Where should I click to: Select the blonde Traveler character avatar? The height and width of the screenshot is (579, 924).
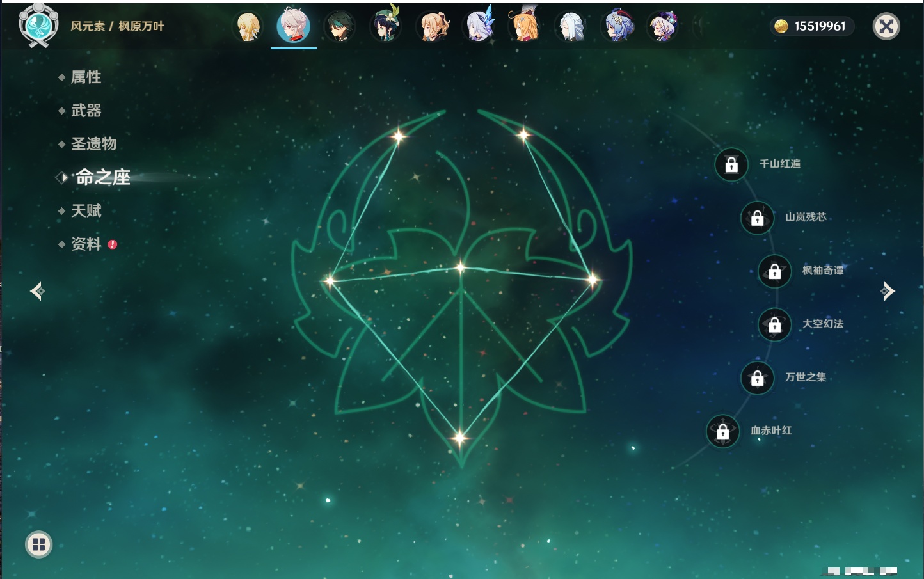point(248,27)
